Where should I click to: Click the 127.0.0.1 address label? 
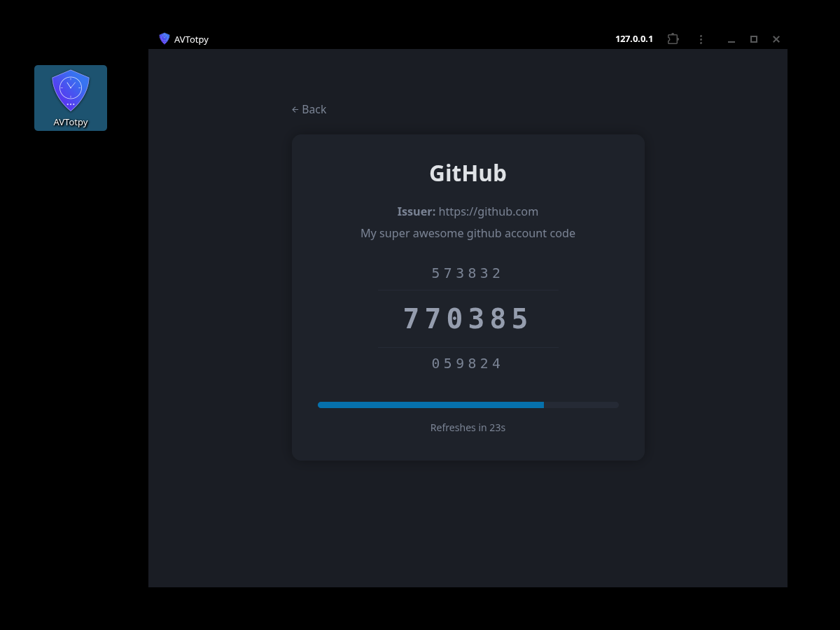634,39
